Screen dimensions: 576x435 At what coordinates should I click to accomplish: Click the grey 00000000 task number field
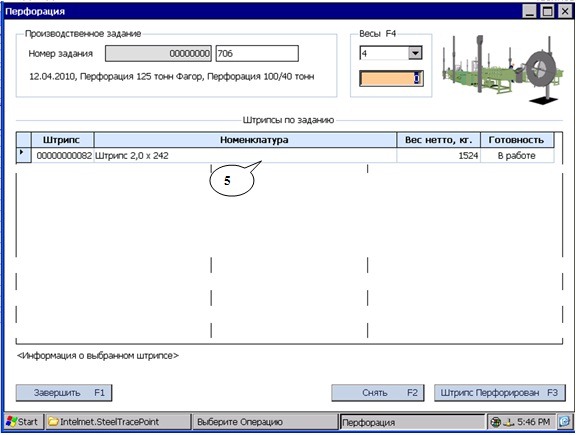158,54
